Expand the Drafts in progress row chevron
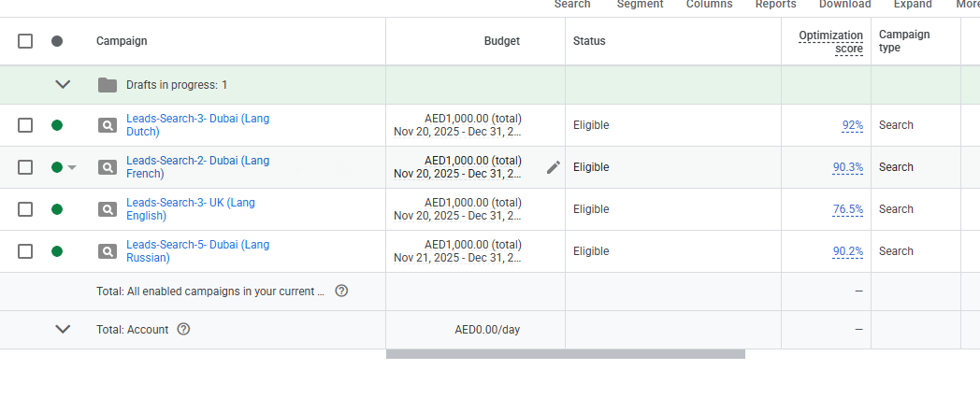The width and height of the screenshot is (980, 398). click(x=63, y=85)
